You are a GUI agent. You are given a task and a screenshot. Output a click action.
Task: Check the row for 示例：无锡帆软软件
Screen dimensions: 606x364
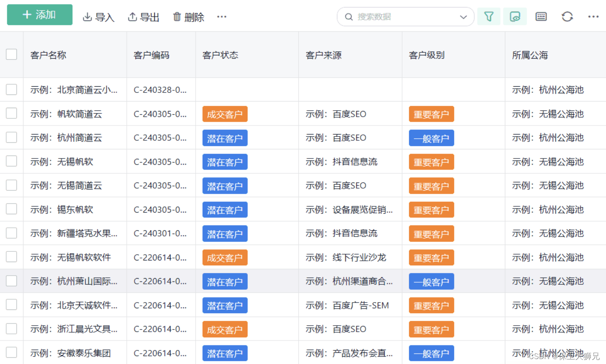pyautogui.click(x=12, y=257)
